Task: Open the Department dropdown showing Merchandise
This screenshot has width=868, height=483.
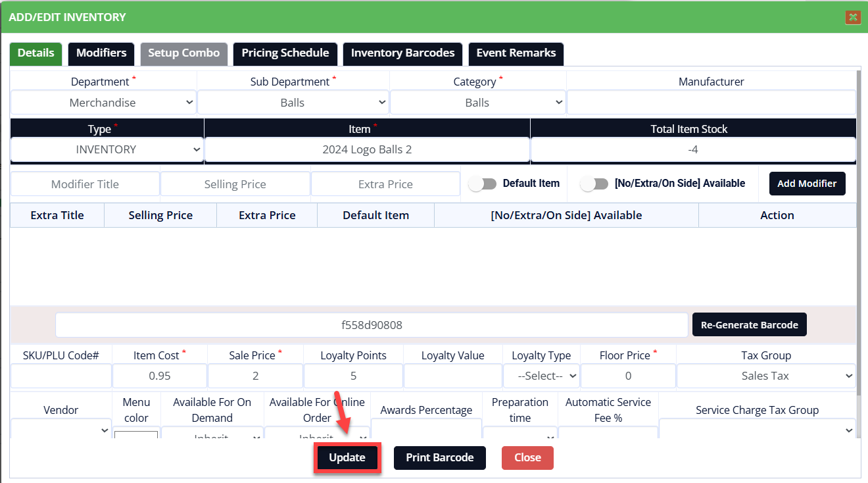Action: pos(103,103)
